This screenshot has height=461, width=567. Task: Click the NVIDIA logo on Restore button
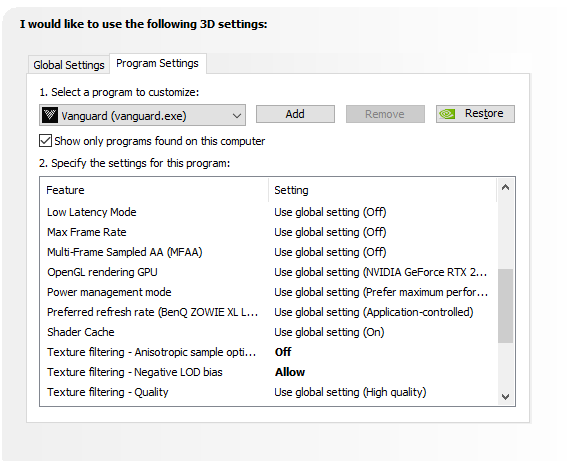point(447,114)
